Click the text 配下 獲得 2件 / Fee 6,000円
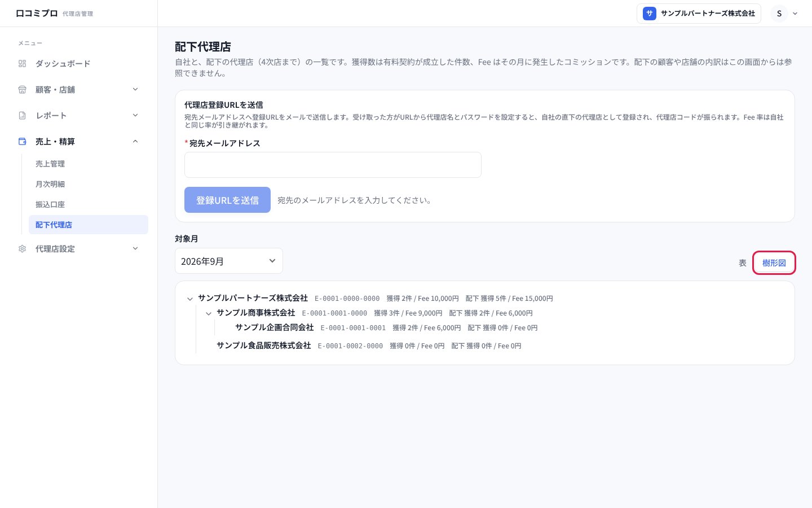 tap(491, 313)
